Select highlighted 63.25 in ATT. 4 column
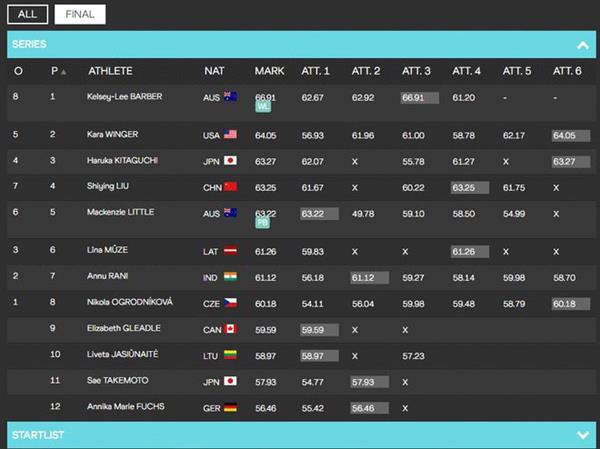This screenshot has width=600, height=449. (x=470, y=188)
